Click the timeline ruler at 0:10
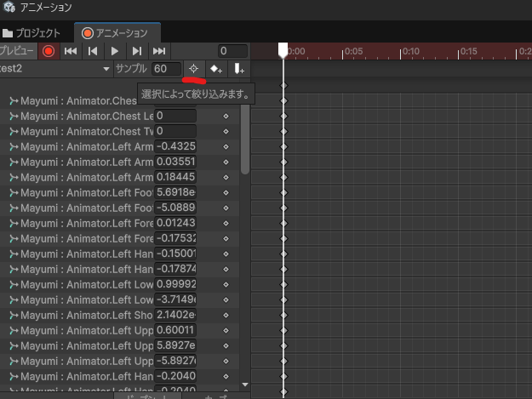This screenshot has width=532, height=399. [x=409, y=52]
